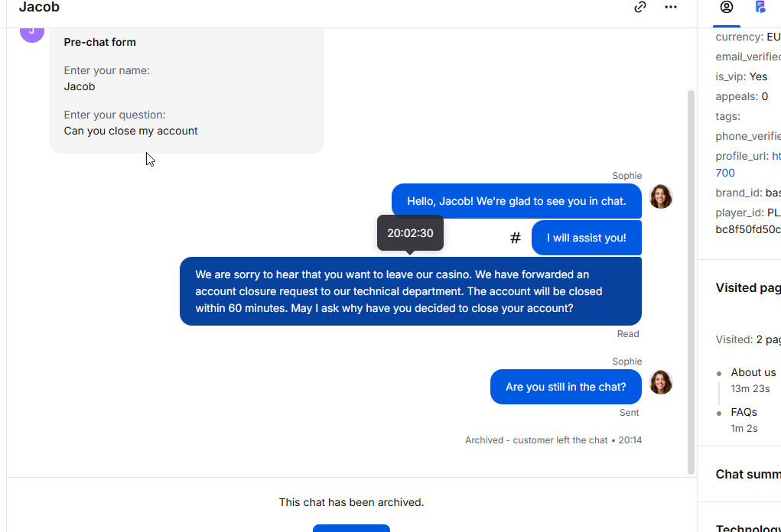Expand the Technology section header
This screenshot has height=532, width=781.
[748, 528]
